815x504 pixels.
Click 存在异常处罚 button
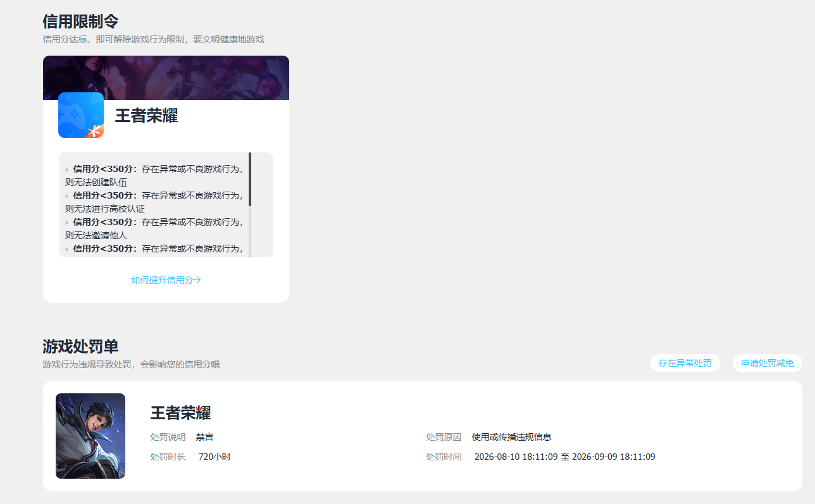coord(685,363)
